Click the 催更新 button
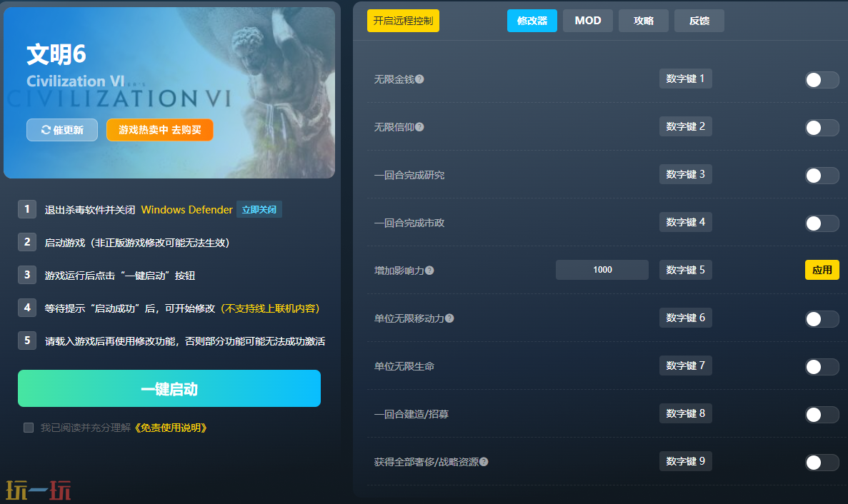 pyautogui.click(x=62, y=130)
